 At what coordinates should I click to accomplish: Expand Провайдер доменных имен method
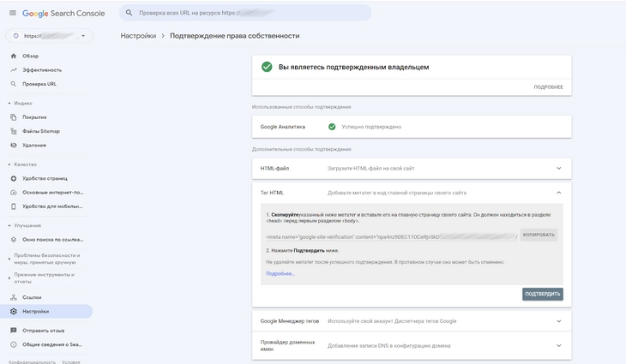click(x=558, y=345)
